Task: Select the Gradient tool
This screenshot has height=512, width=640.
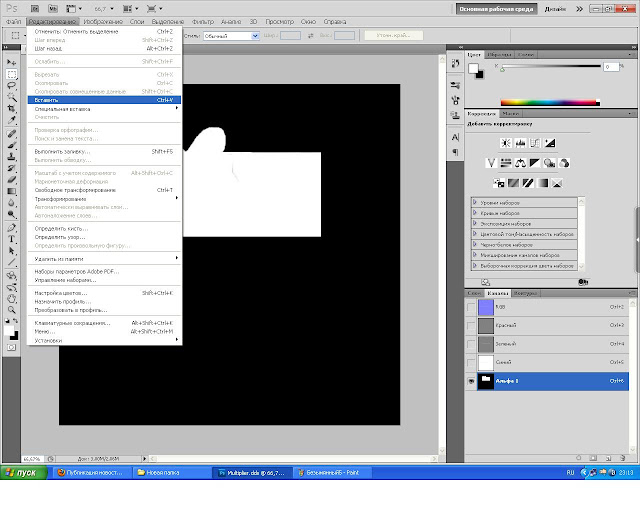Action: 11,191
